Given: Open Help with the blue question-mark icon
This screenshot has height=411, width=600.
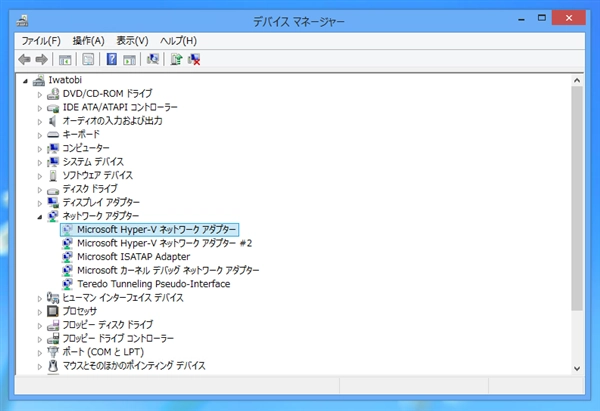Looking at the screenshot, I should [111, 59].
